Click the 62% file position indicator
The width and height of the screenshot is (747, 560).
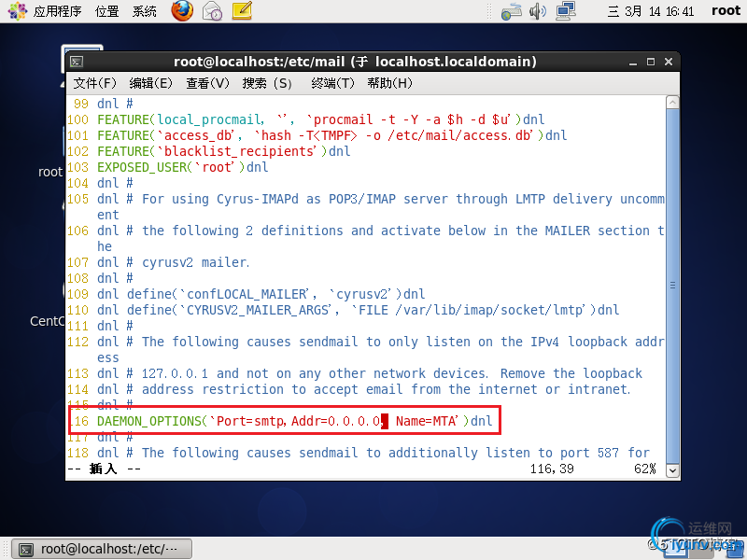[645, 469]
